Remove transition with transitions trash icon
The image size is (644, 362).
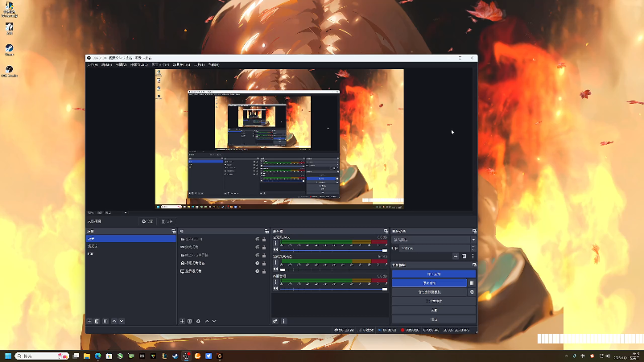(464, 256)
